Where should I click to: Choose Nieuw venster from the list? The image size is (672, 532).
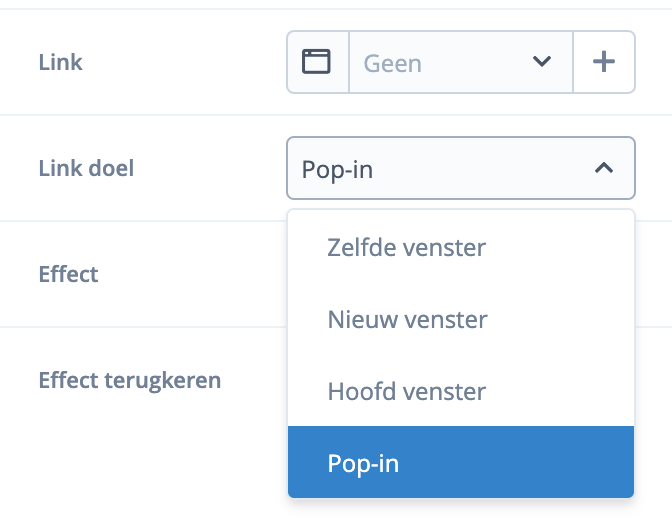[x=407, y=320]
